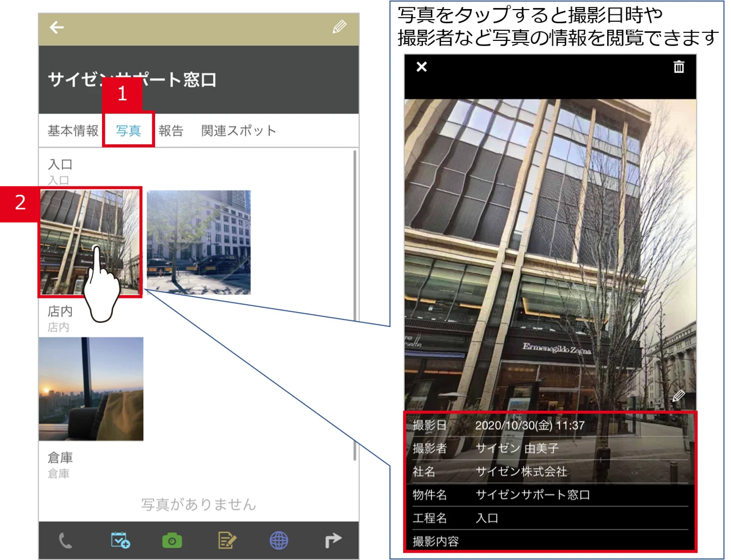This screenshot has height=560, width=731.
Task: Open the 店内 sunset photo thumbnail
Action: click(91, 389)
